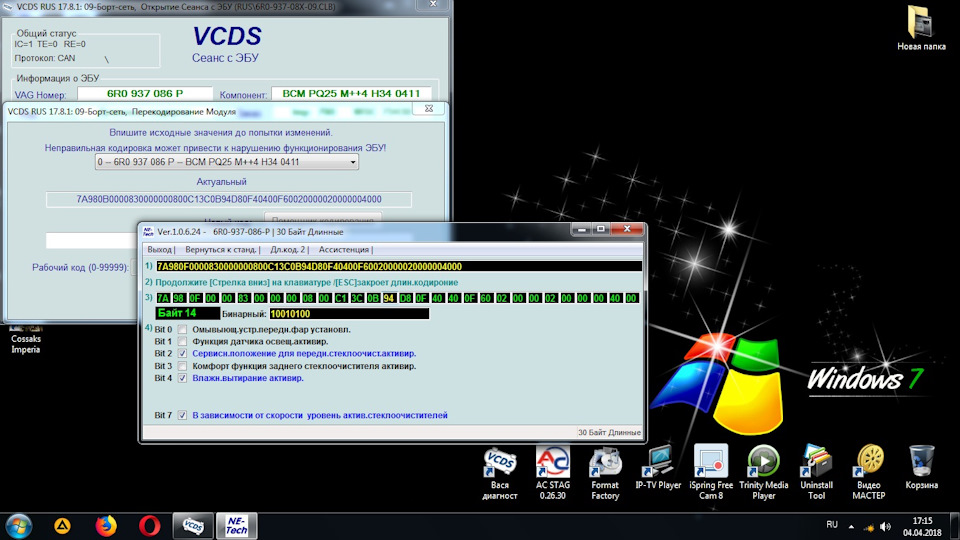Open the module selector dropdown in VCDS
The height and width of the screenshot is (540, 960).
coord(227,162)
